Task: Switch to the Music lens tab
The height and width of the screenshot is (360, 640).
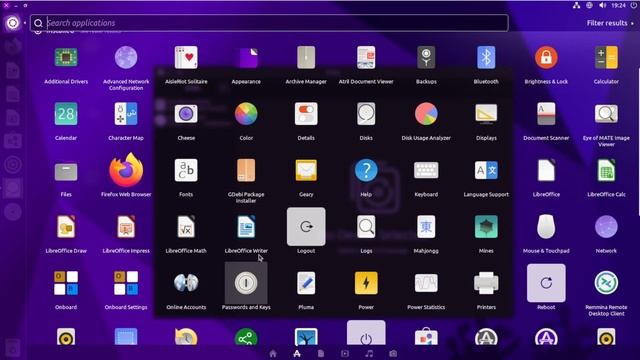Action: tap(369, 353)
